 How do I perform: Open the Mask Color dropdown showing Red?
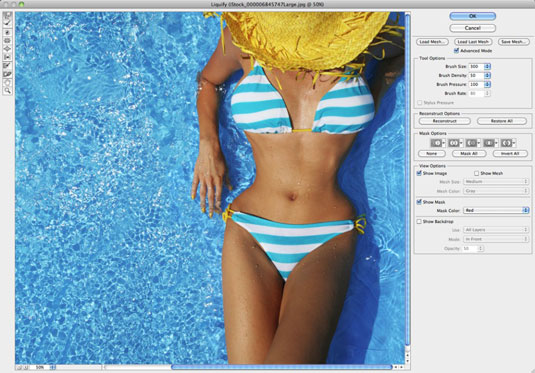496,210
